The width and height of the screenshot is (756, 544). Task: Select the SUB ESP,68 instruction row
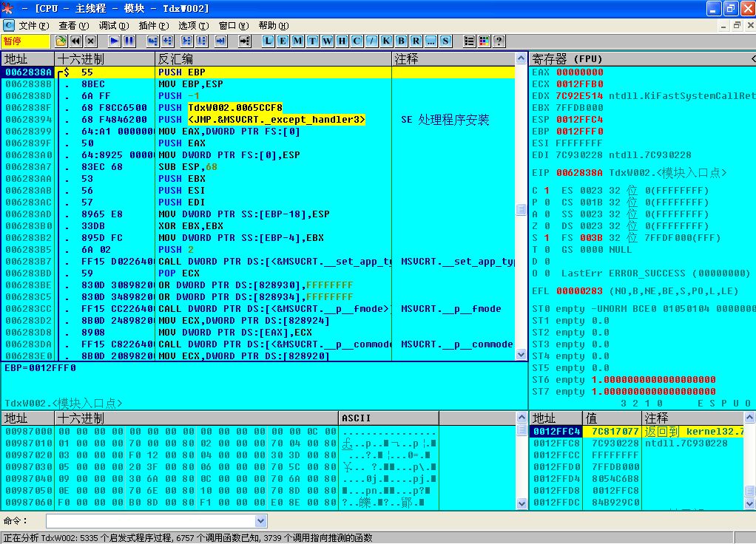[x=258, y=167]
